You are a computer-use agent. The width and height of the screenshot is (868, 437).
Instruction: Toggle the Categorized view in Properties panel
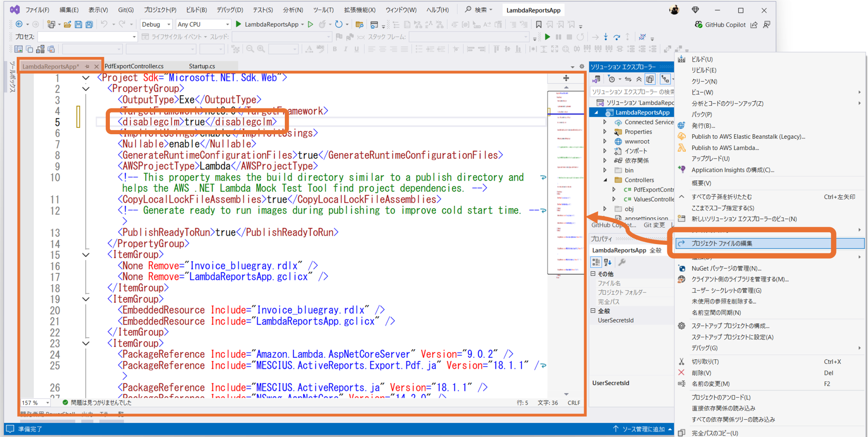596,262
